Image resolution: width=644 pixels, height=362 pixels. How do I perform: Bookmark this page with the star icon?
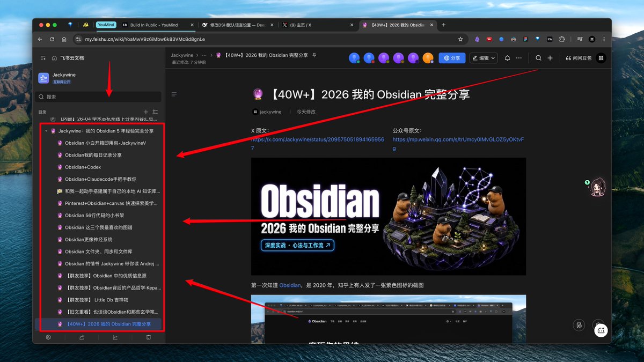pos(460,39)
